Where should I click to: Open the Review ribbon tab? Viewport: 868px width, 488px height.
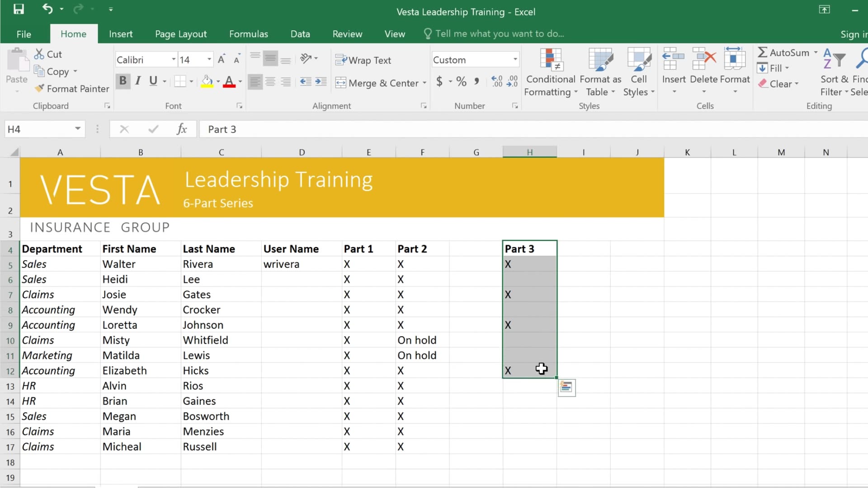[347, 33]
